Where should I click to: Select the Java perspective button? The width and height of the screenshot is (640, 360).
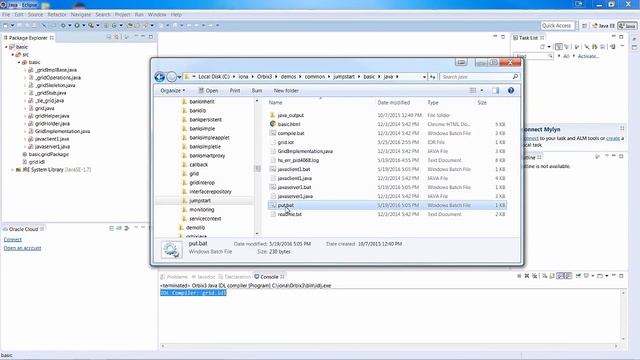click(x=627, y=26)
